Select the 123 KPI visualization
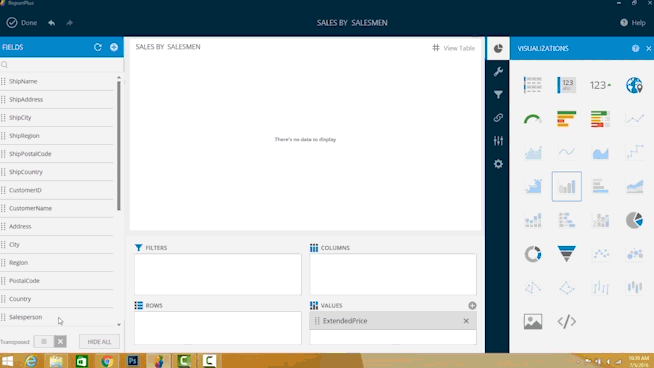Viewport: 654px width, 368px height. (x=601, y=85)
